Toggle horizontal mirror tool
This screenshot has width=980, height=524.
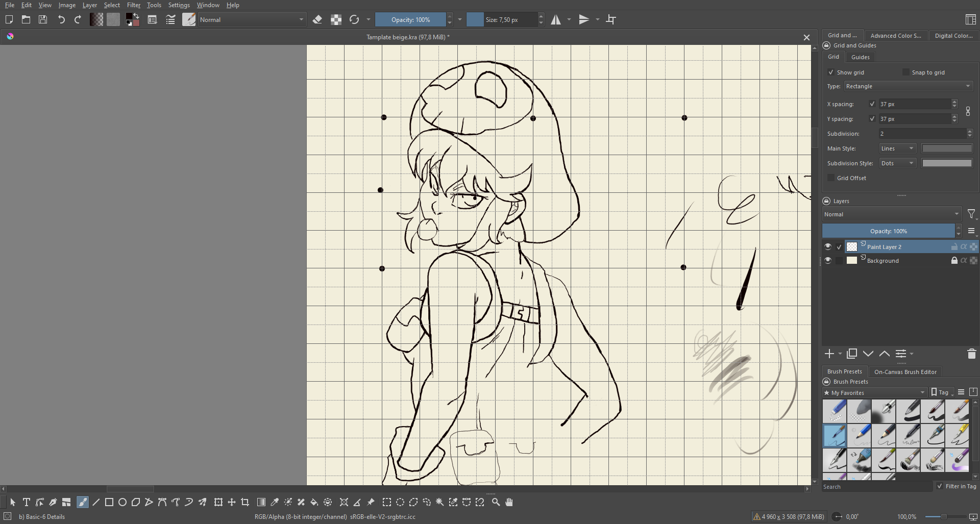click(556, 19)
